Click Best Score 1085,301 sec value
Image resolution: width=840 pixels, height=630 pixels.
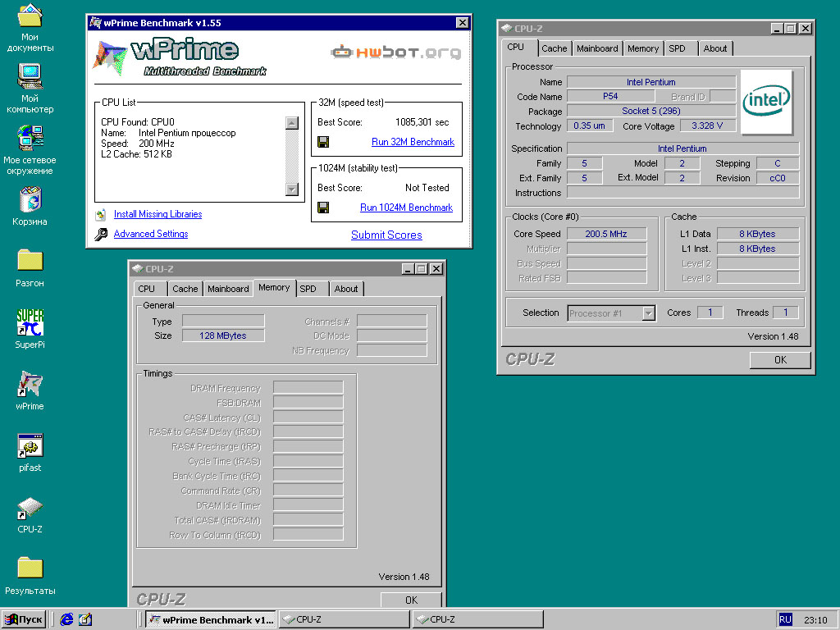coord(422,122)
